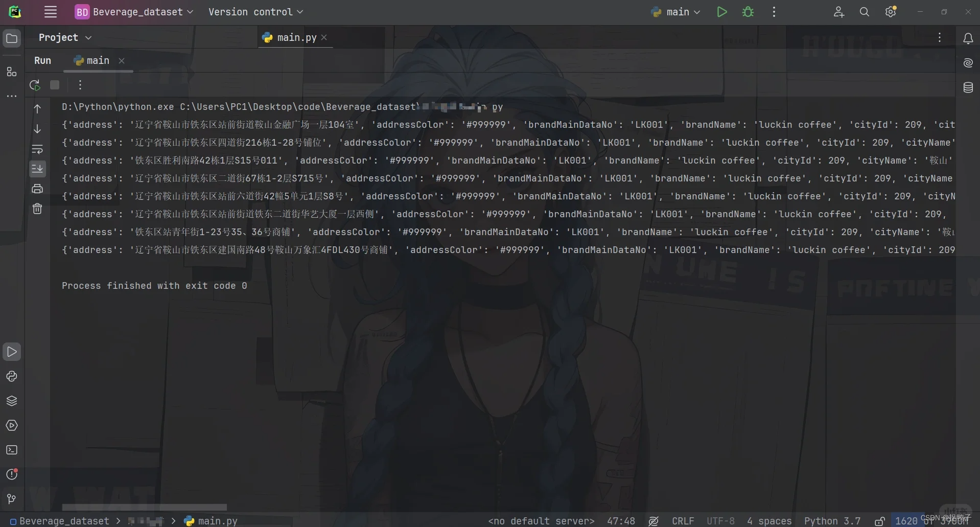Open the Run tool window sidebar icon
This screenshot has height=527, width=980.
click(12, 352)
